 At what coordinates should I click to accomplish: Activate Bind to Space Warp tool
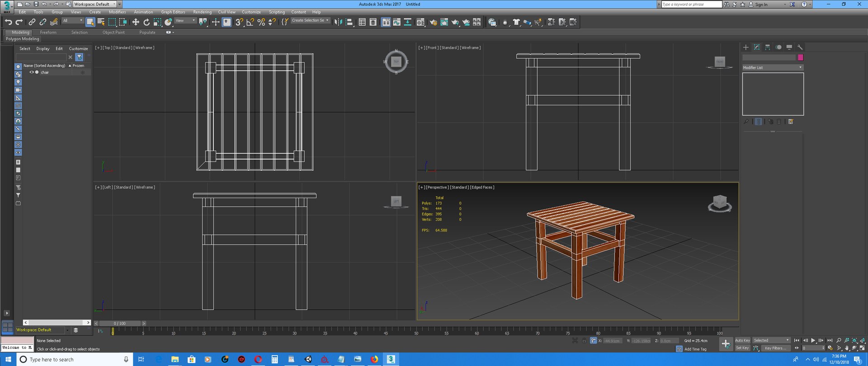(x=53, y=22)
